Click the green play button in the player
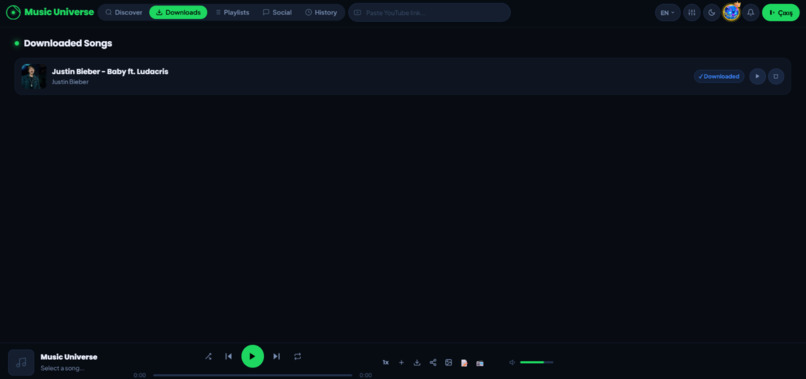806x379 pixels. pyautogui.click(x=252, y=356)
